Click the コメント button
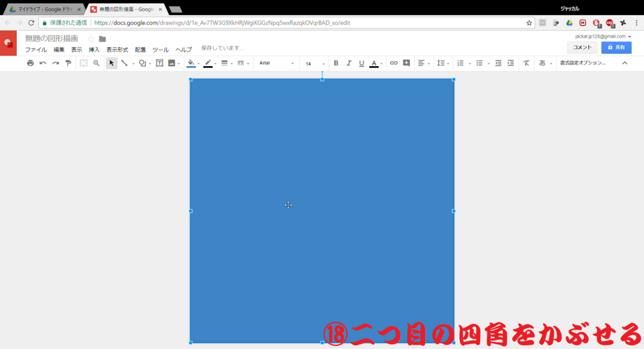644x349 pixels. pyautogui.click(x=582, y=47)
